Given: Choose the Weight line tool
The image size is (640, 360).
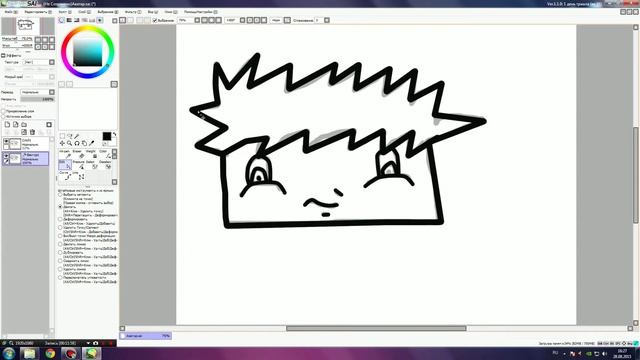Looking at the screenshot, I should pos(91,155).
